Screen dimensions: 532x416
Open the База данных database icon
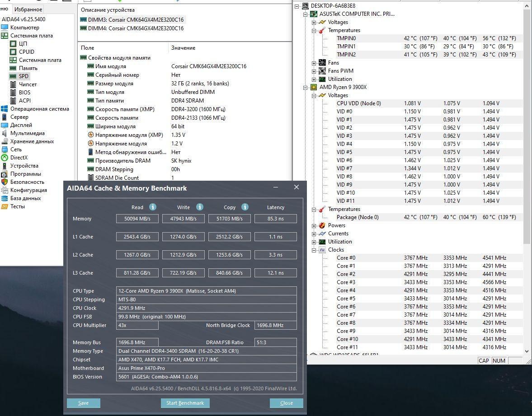click(5, 198)
